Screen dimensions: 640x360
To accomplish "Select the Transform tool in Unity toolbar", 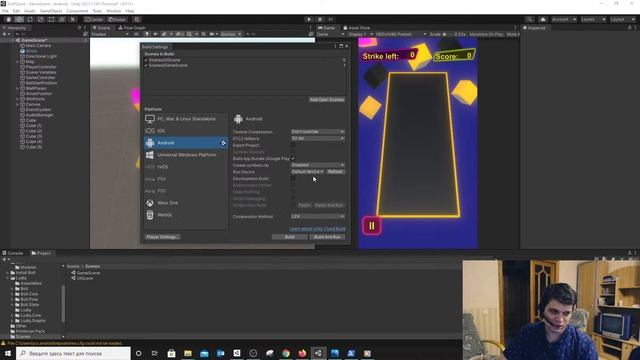I will coord(62,19).
